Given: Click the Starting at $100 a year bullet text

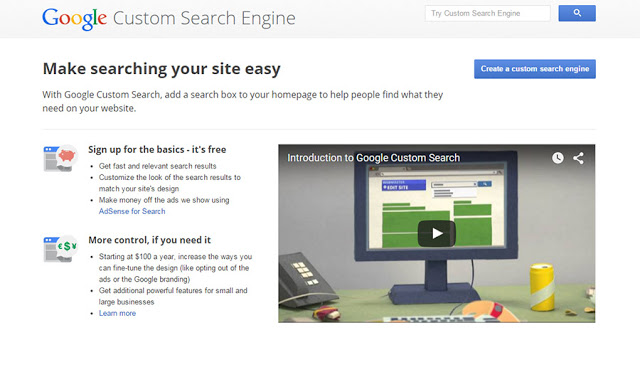Looking at the screenshot, I should tap(176, 268).
